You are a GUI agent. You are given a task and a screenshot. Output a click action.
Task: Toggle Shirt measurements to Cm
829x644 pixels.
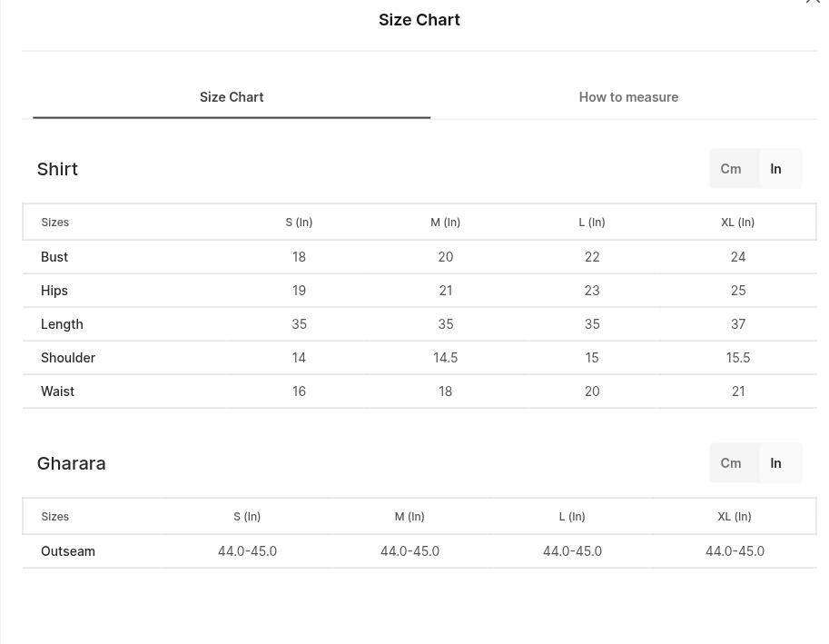731,169
